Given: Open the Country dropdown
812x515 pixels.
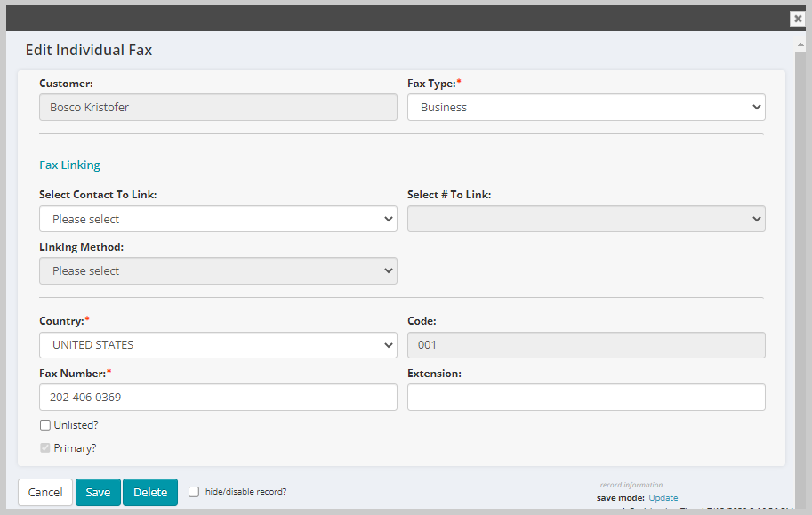Looking at the screenshot, I should [x=218, y=345].
